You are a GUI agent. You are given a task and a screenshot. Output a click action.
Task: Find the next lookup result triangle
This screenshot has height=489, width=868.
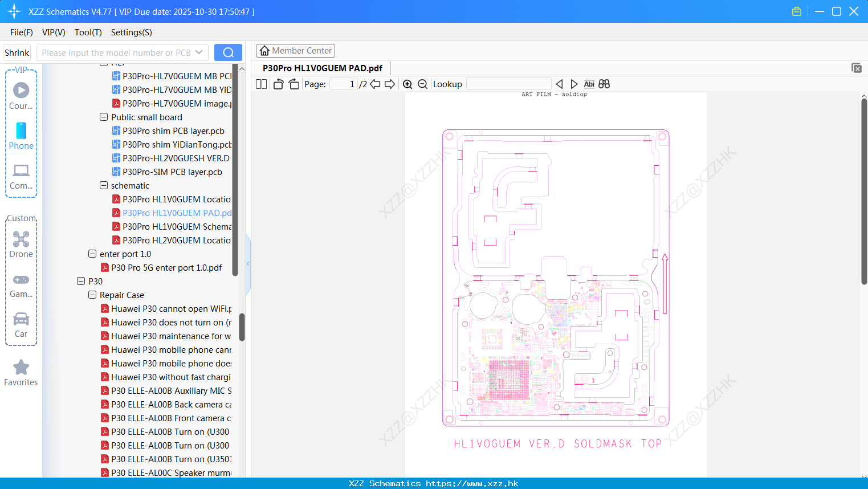(x=574, y=84)
